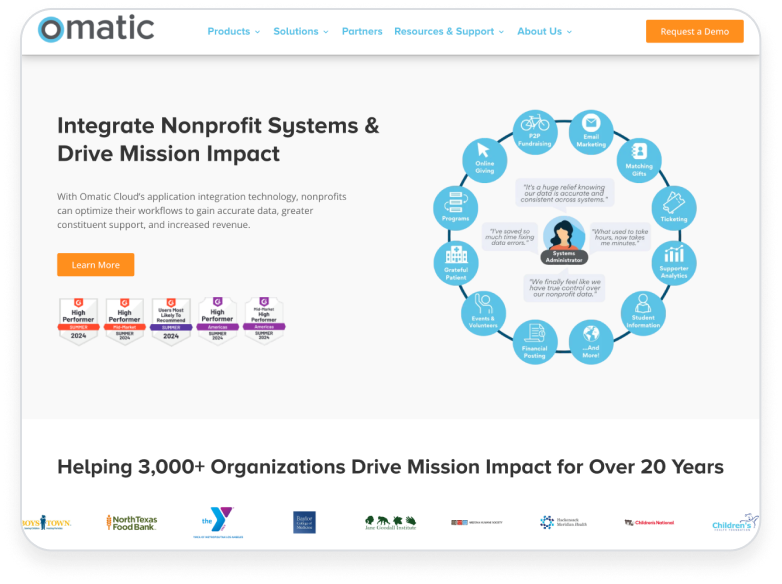Select the Children's National logo
The height and width of the screenshot is (584, 782).
click(649, 523)
